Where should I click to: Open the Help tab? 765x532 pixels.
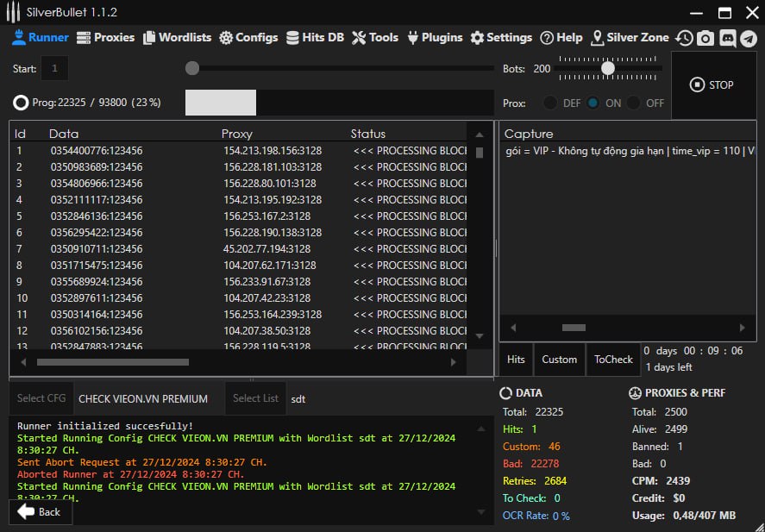[561, 38]
